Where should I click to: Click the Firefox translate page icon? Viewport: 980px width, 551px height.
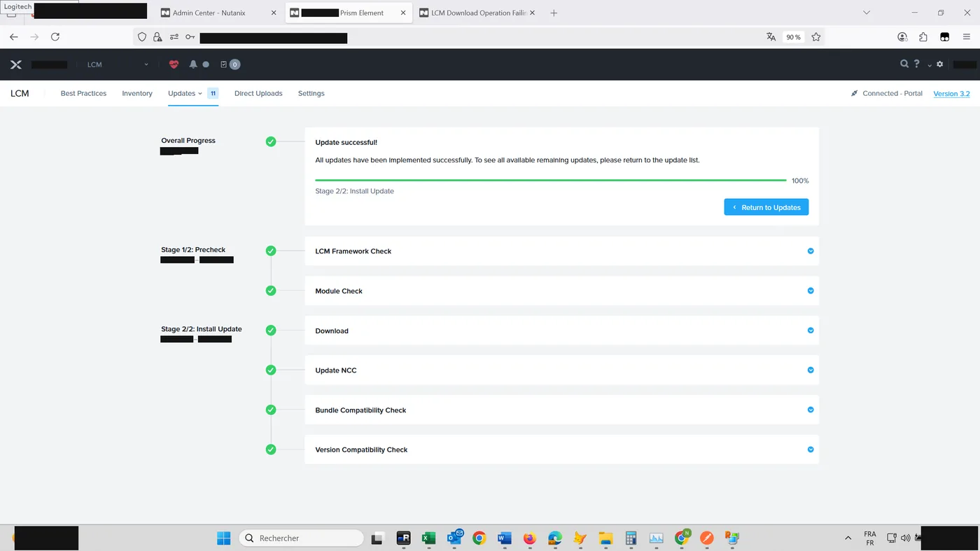point(771,37)
